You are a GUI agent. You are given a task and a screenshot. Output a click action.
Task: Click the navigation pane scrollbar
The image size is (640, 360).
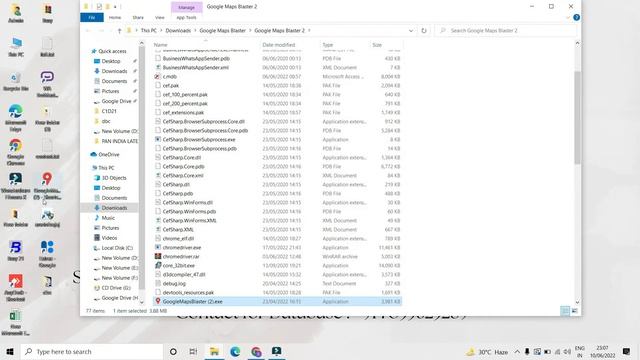[142, 167]
